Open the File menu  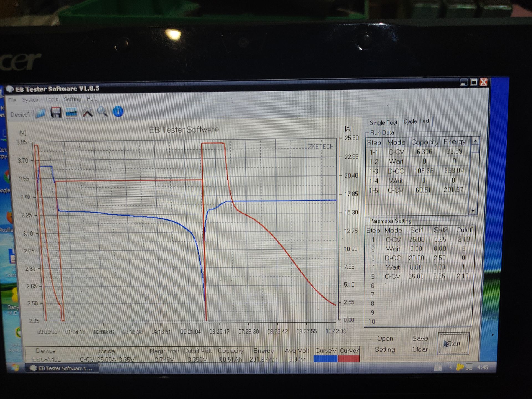(12, 100)
